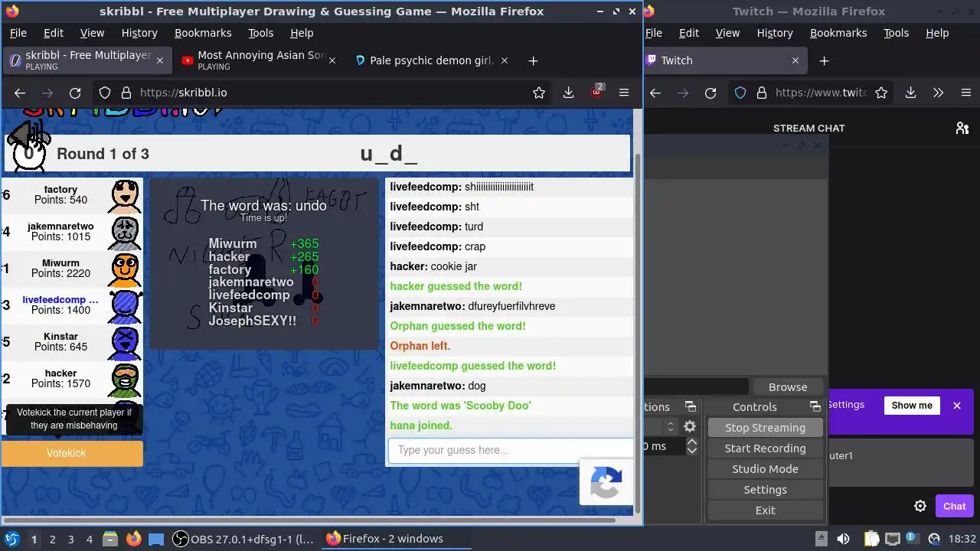This screenshot has height=551, width=980.
Task: Open Twitch stream chat community icon
Action: pyautogui.click(x=962, y=128)
